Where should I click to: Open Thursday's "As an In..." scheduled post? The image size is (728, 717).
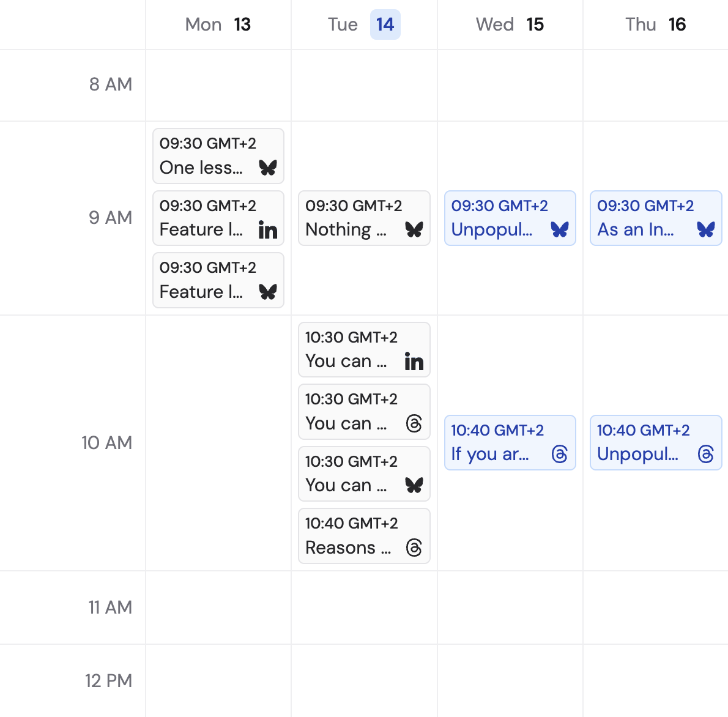(639, 218)
